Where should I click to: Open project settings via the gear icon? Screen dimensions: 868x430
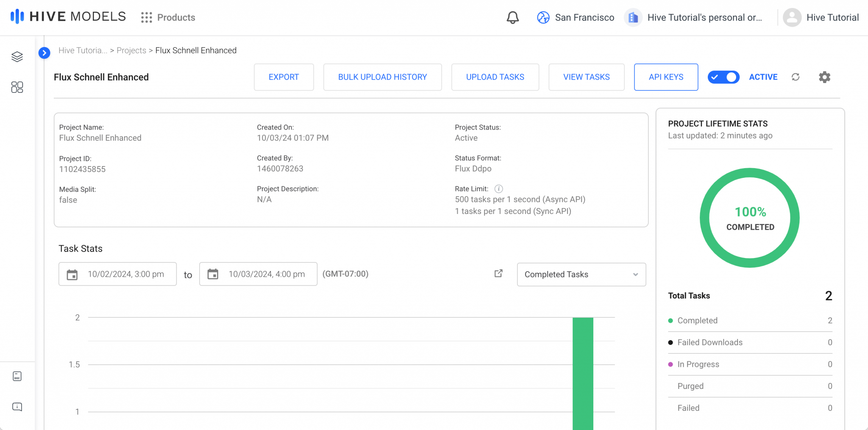pyautogui.click(x=824, y=77)
